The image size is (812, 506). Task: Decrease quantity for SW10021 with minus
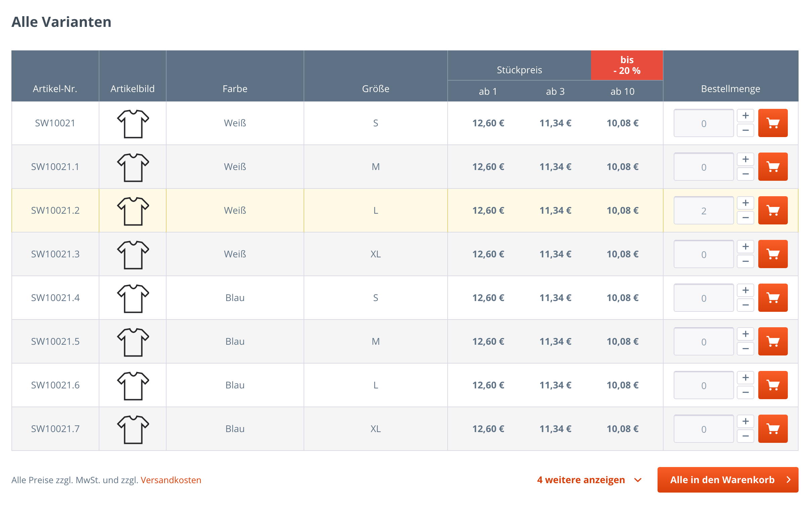746,130
